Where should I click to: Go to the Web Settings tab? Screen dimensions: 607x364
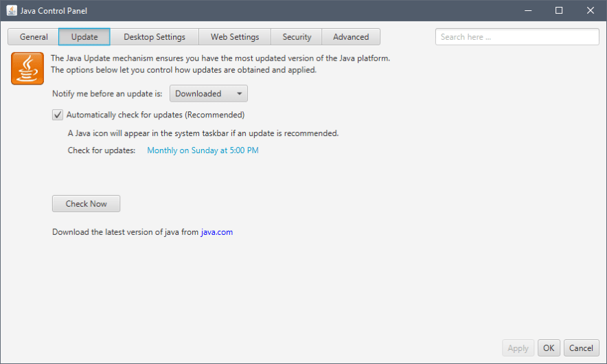coord(235,37)
